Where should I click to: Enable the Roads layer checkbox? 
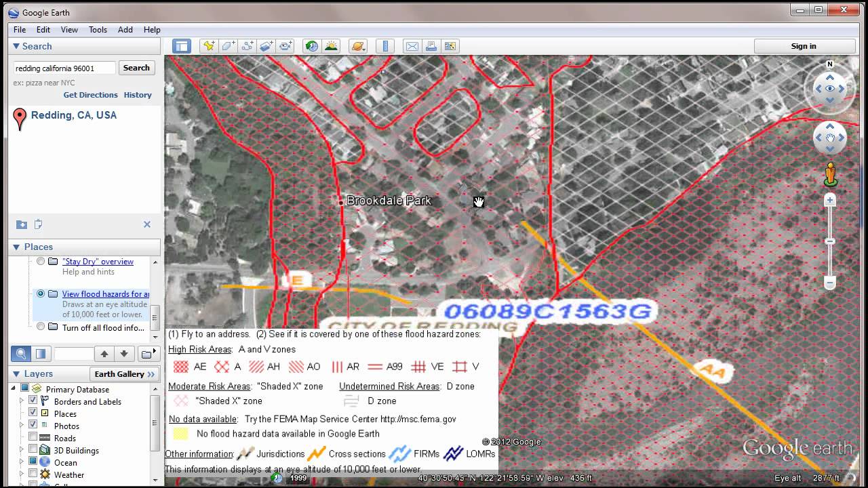(33, 438)
